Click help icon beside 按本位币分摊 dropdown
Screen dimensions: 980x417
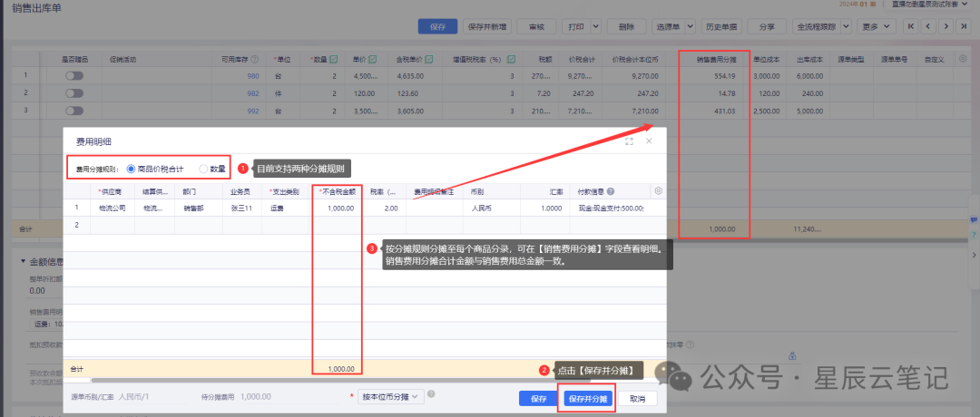(431, 394)
